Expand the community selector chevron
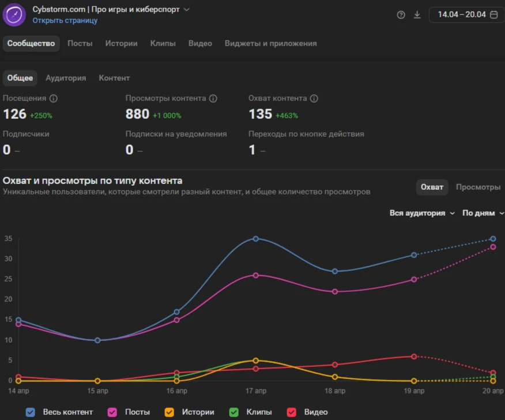Screen dimensions: 505x420 pyautogui.click(x=186, y=10)
